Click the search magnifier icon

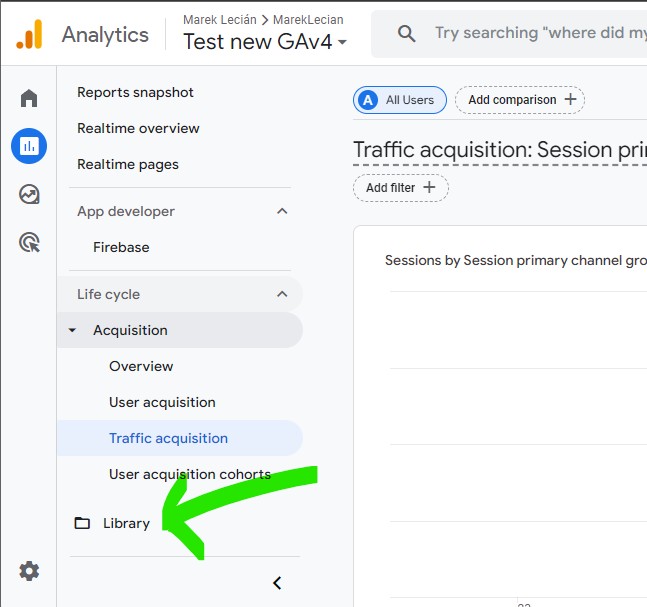coord(406,33)
